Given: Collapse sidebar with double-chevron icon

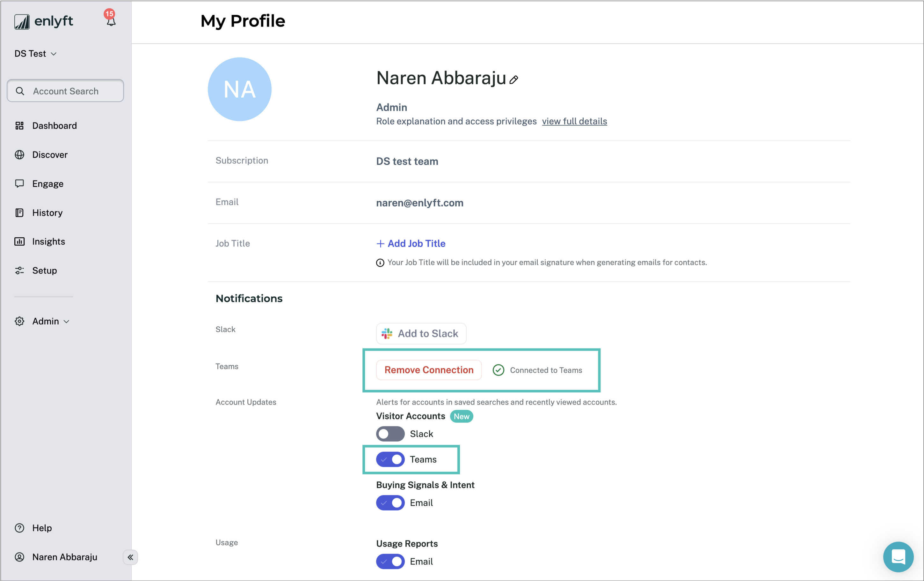Looking at the screenshot, I should pos(130,557).
